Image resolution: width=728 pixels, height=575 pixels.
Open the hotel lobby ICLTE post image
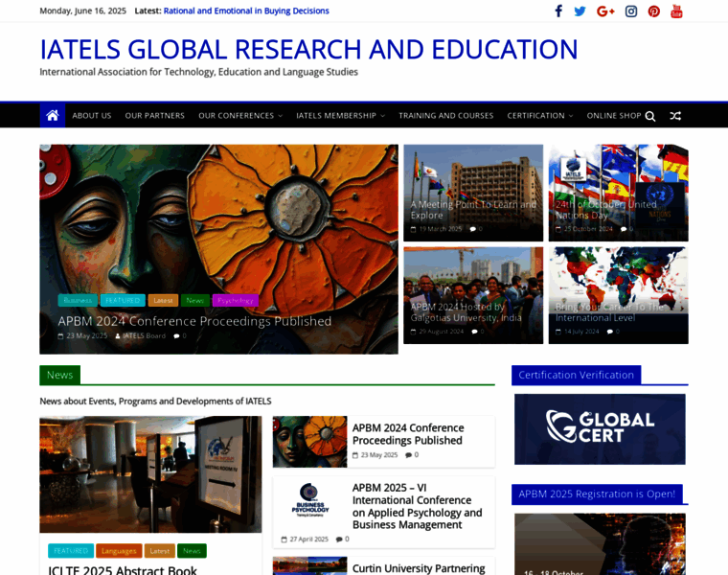tap(150, 474)
